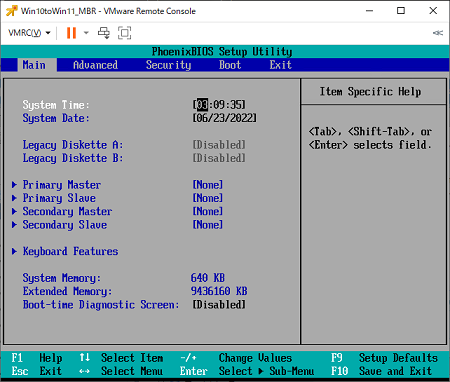The image size is (450, 382).
Task: Select the System Date field
Action: click(225, 118)
